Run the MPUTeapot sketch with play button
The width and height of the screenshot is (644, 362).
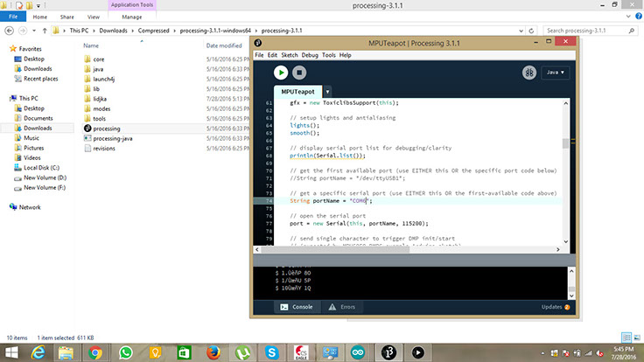[281, 73]
